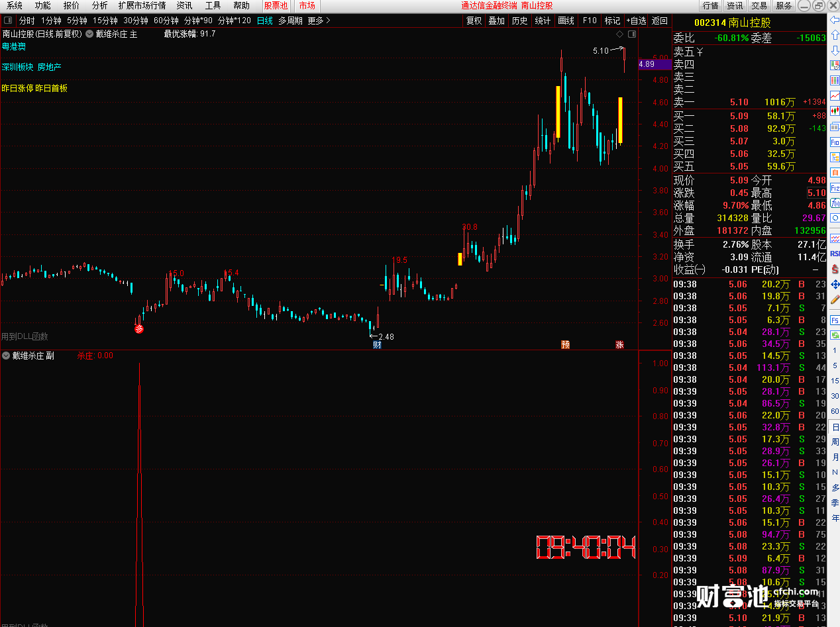840x627 pixels.
Task: Expand the 戴维杀庄 副 indicator dropdown
Action: point(6,356)
